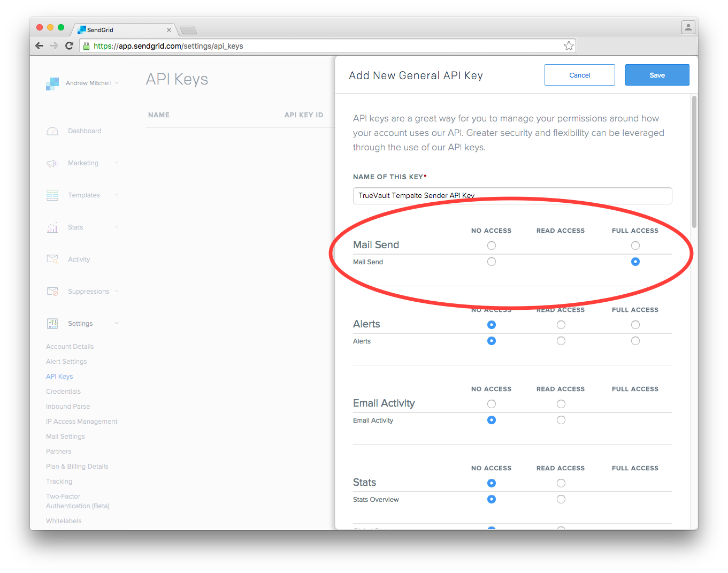Image resolution: width=728 pixels, height=573 pixels.
Task: Click the Suppressions blocked envelope icon
Action: pos(52,292)
